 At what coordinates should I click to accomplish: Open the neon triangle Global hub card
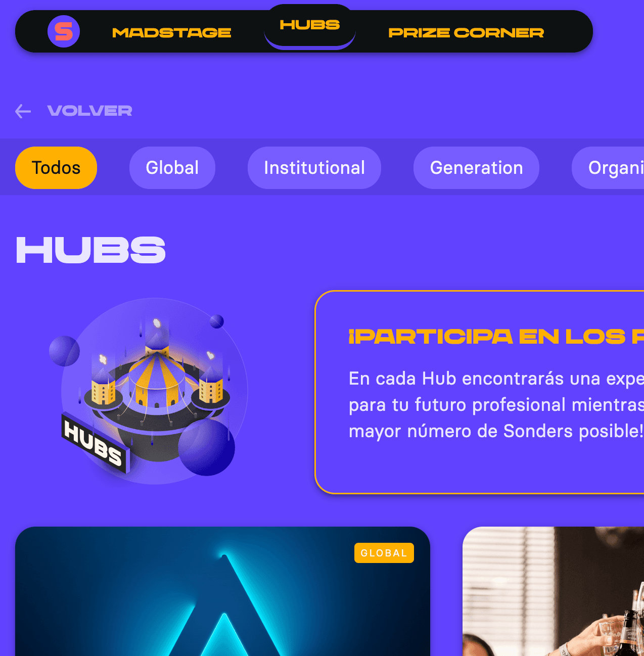(222, 591)
